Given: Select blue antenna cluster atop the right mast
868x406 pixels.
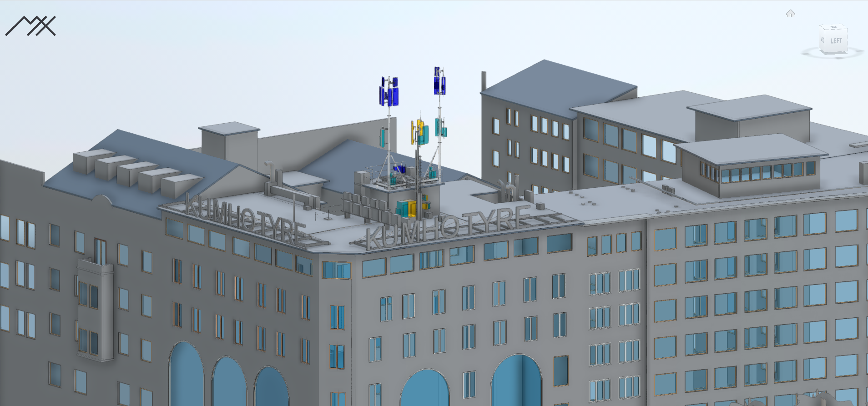Looking at the screenshot, I should coord(439,83).
